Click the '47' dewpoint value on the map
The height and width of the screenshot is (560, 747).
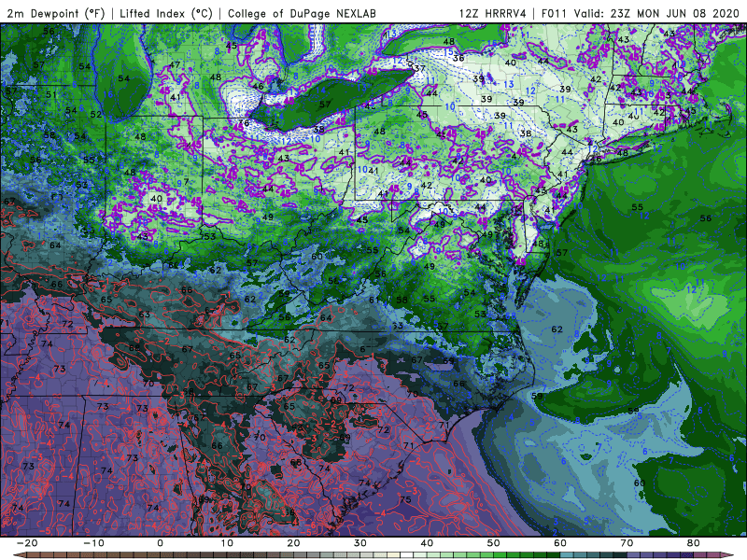(x=175, y=64)
